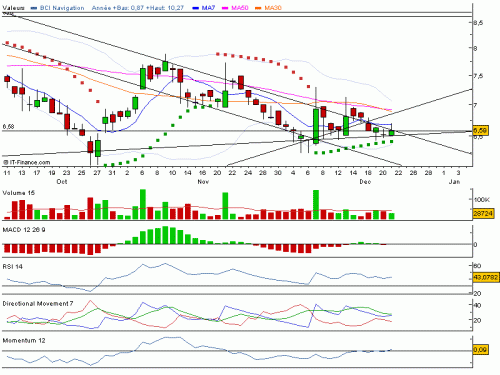This screenshot has height=375, width=500.
Task: Click the "24" date tick on the time axis
Action: tap(248, 173)
